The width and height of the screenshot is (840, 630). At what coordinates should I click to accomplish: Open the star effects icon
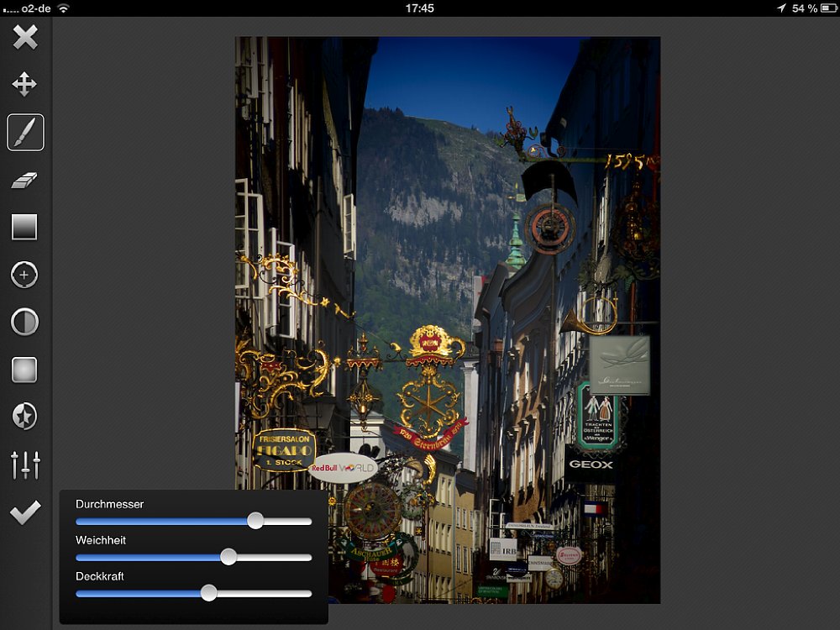click(24, 417)
